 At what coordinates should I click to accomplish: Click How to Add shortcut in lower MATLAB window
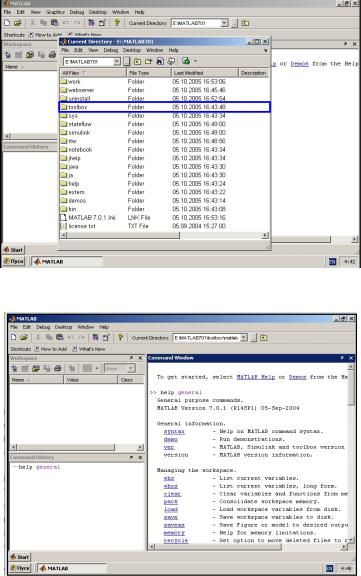coord(51,349)
